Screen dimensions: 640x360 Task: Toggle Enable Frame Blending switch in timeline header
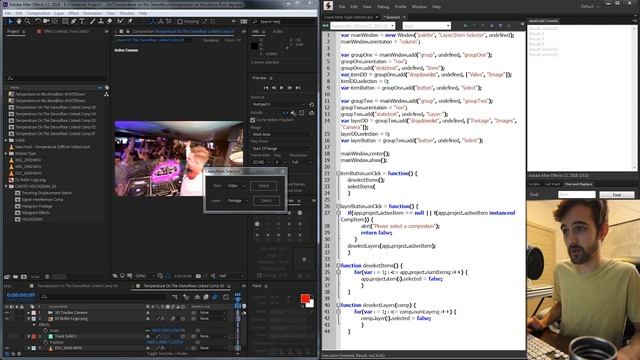coord(206,297)
